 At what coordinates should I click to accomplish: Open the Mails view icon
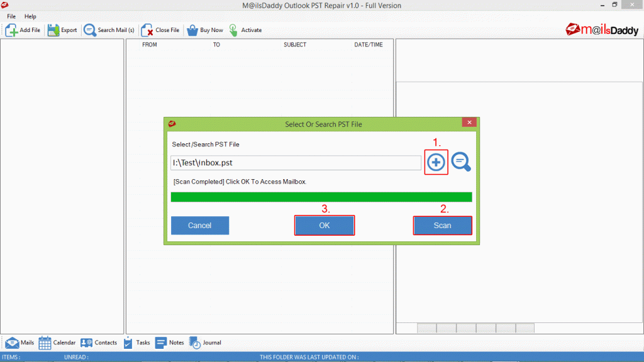[x=12, y=343]
